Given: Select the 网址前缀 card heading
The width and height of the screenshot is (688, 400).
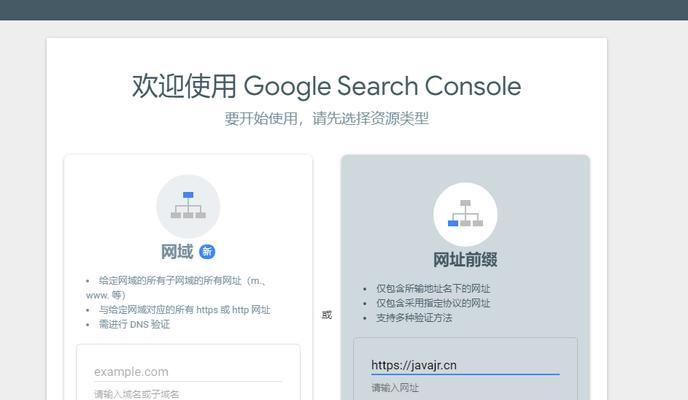Looking at the screenshot, I should (465, 260).
